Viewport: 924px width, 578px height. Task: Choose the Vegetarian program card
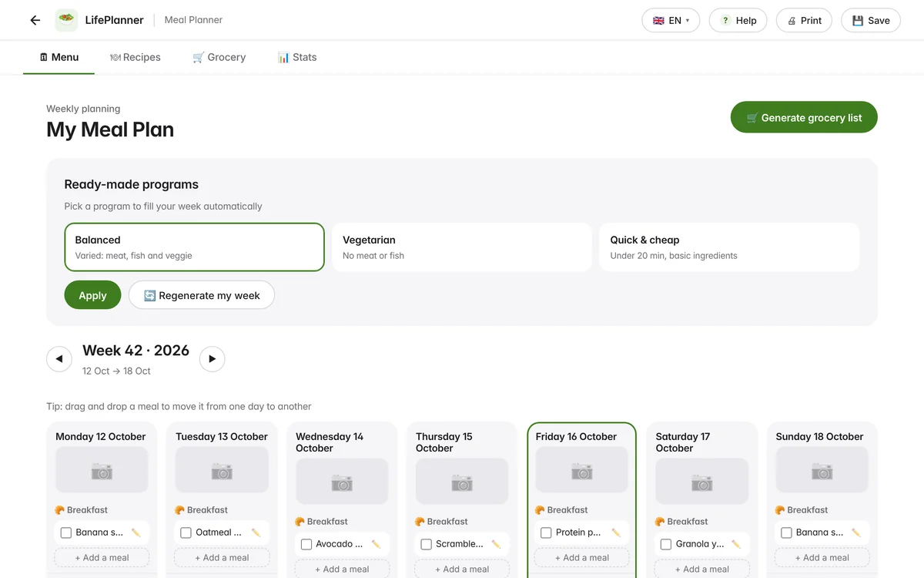point(462,247)
